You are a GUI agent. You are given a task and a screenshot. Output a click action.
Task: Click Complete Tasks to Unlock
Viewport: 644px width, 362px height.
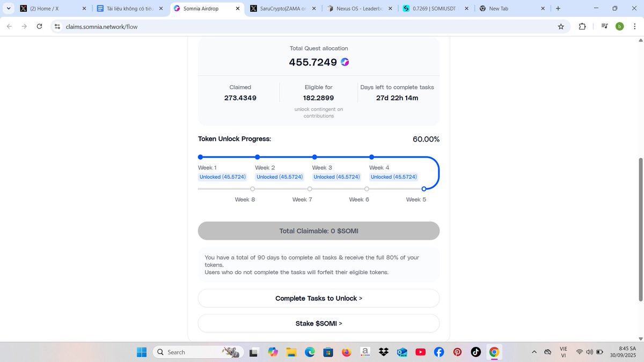coord(319,298)
